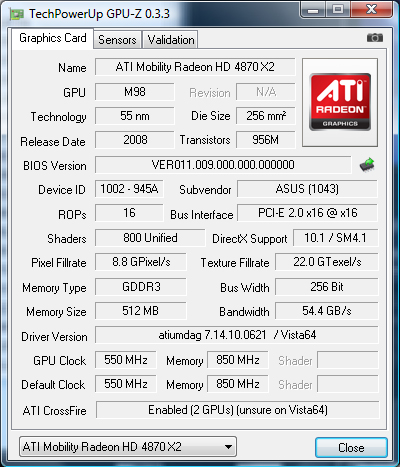400x467 pixels.
Task: Select the Graphics Card tab
Action: pyautogui.click(x=53, y=38)
